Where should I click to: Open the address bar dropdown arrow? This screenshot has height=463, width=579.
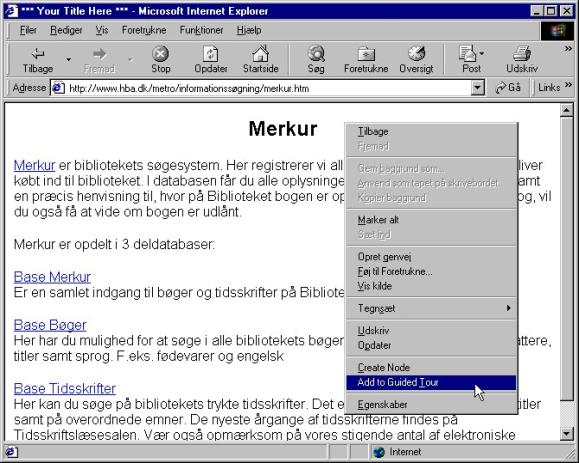(477, 88)
